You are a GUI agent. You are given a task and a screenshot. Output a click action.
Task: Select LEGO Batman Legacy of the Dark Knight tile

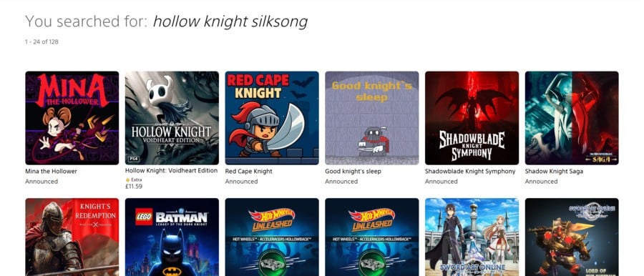172,237
